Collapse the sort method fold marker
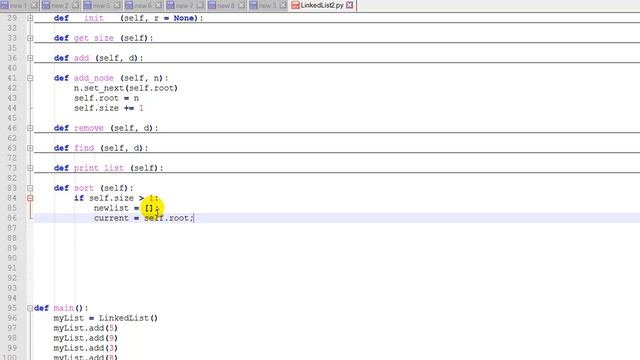640x360 pixels. click(30, 188)
